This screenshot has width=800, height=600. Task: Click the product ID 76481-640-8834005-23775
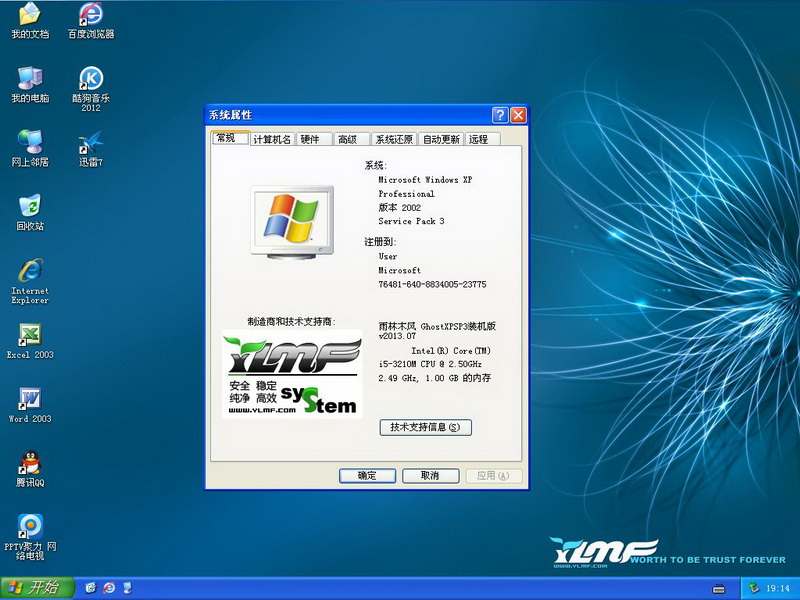coord(432,284)
